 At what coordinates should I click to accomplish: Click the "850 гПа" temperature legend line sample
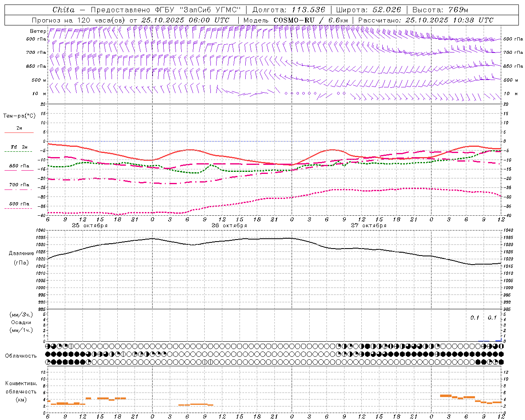click(19, 170)
